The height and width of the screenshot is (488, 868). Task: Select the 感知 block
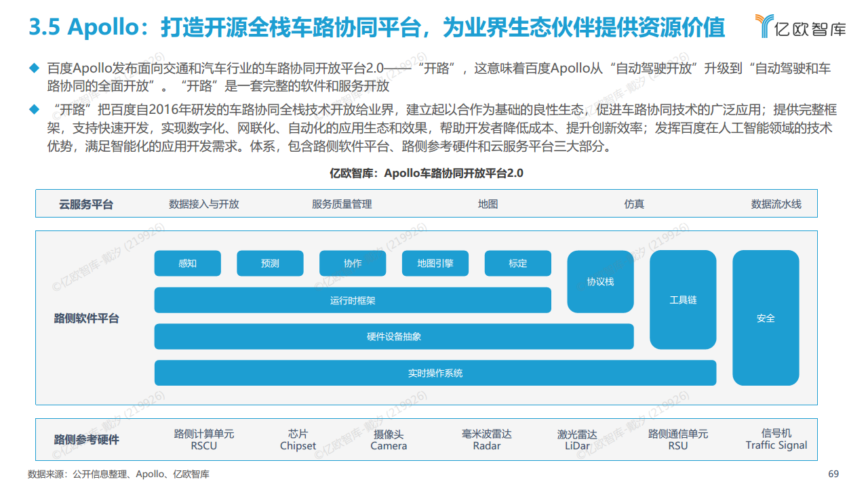click(x=188, y=263)
